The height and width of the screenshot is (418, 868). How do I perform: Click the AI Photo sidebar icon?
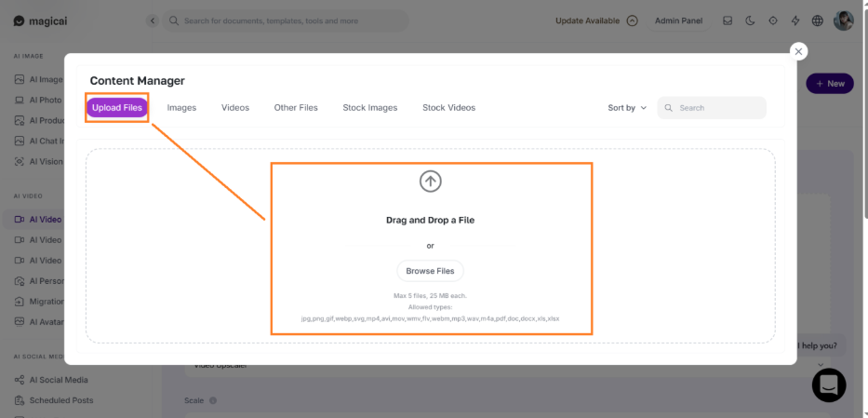[x=20, y=101]
